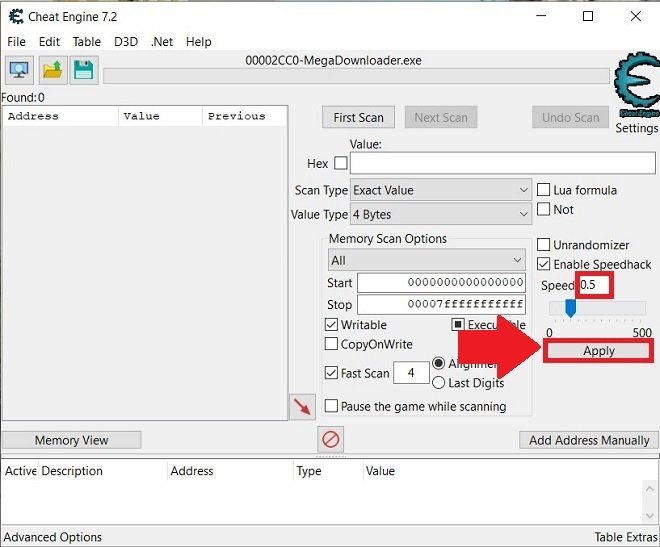Click the Active column header
The height and width of the screenshot is (547, 660).
tap(21, 471)
